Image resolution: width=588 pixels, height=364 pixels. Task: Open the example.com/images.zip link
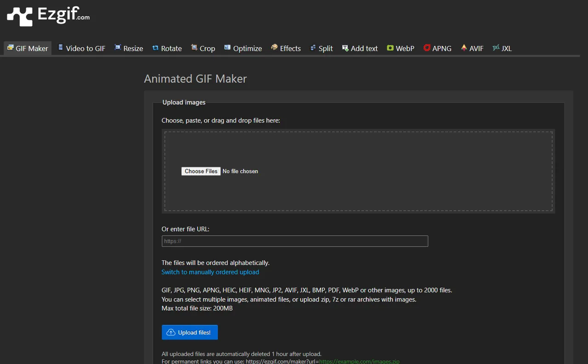click(x=359, y=362)
